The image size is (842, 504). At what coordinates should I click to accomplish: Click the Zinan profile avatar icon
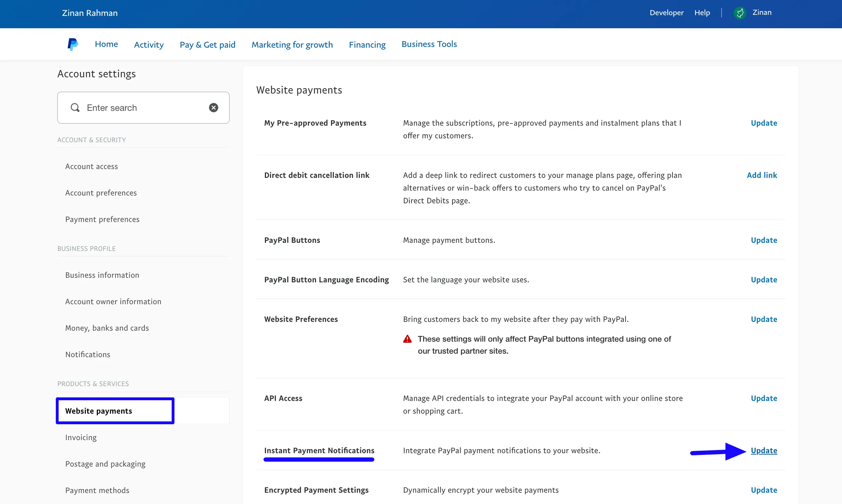[x=740, y=13]
